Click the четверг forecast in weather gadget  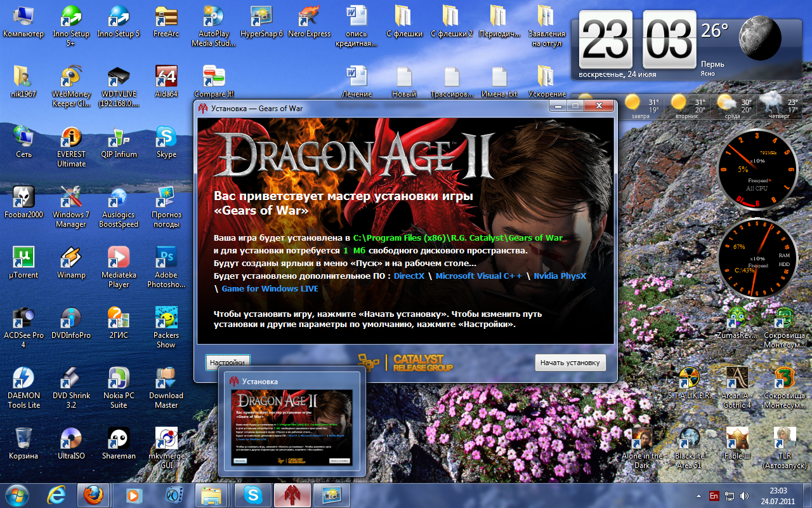[x=779, y=108]
